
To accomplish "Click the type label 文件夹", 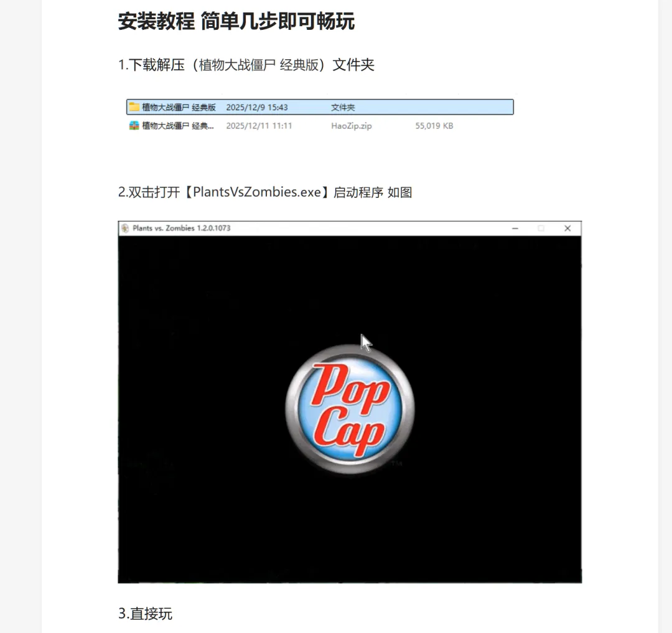I will (x=343, y=107).
